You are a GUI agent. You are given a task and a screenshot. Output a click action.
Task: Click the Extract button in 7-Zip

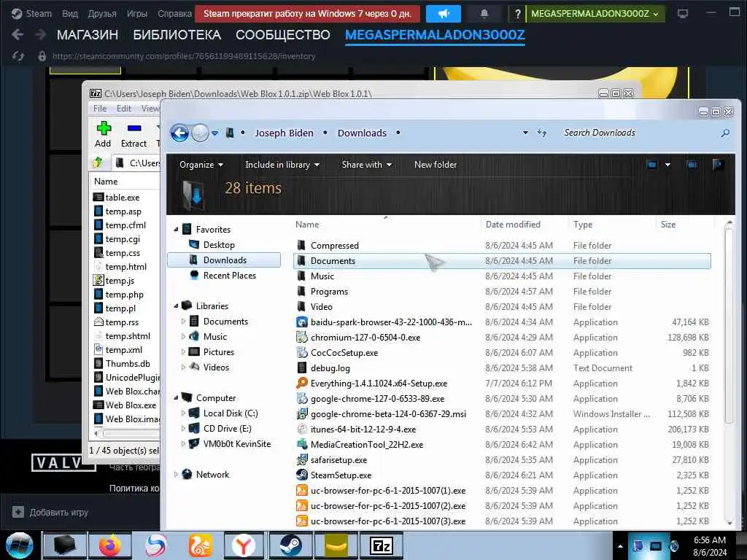(134, 134)
